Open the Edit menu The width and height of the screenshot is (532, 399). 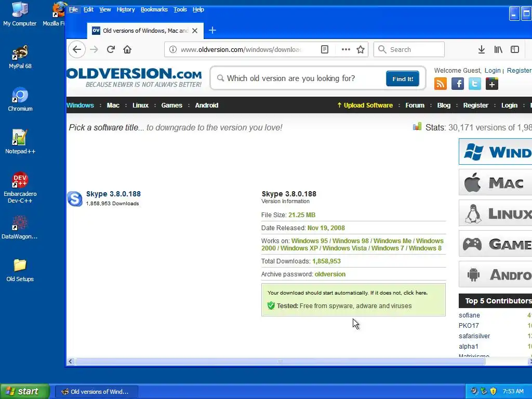click(x=88, y=9)
